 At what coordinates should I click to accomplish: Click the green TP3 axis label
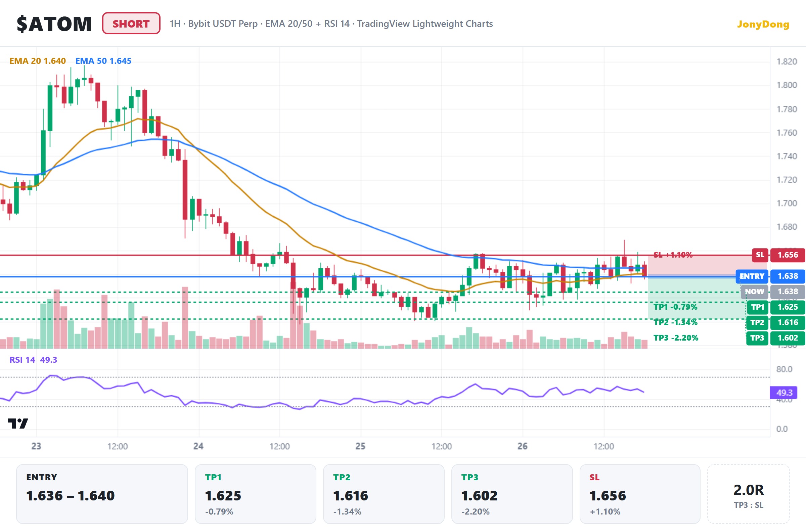(x=757, y=338)
